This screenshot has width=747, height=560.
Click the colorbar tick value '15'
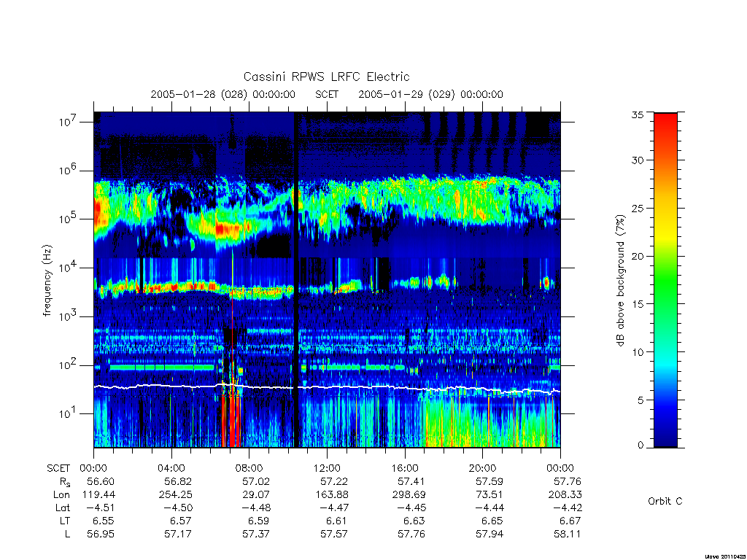click(638, 304)
